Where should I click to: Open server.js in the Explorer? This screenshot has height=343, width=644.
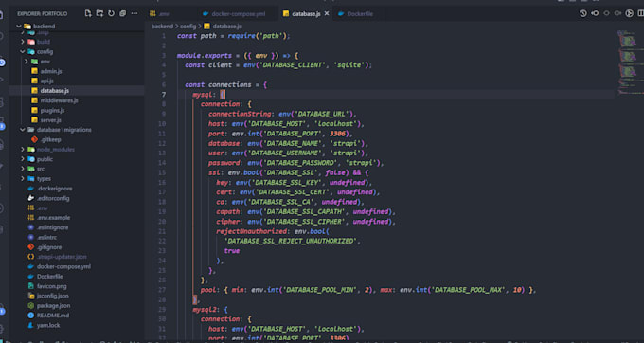50,120
